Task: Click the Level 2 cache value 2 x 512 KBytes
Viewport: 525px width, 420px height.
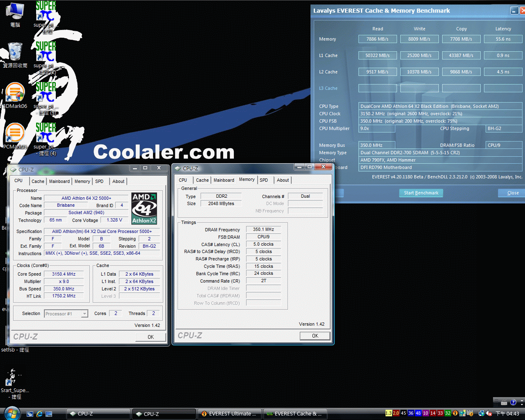Action: [139, 289]
